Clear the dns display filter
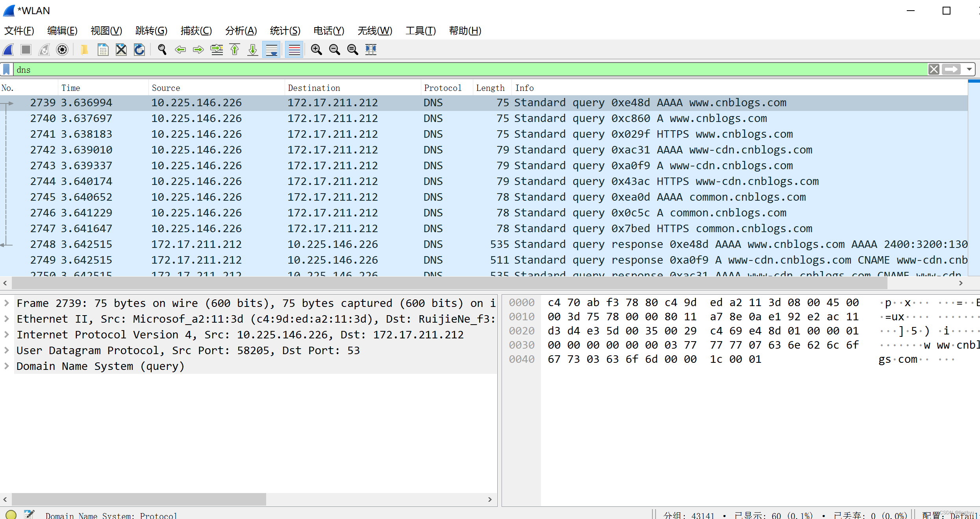 click(x=934, y=69)
